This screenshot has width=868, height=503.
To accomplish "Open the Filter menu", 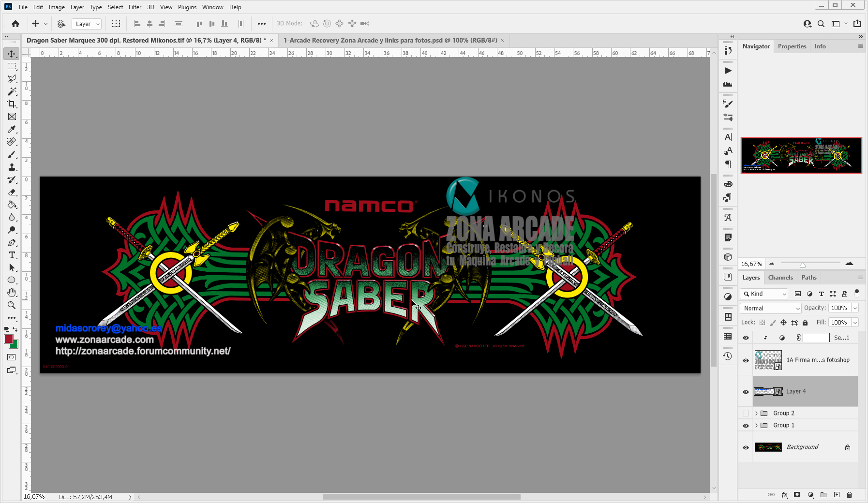I will pyautogui.click(x=135, y=7).
